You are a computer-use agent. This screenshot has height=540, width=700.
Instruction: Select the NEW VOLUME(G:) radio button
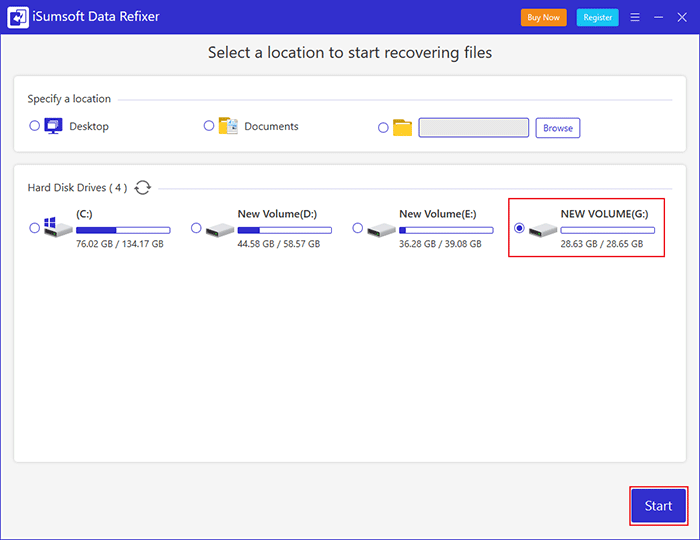click(x=519, y=228)
